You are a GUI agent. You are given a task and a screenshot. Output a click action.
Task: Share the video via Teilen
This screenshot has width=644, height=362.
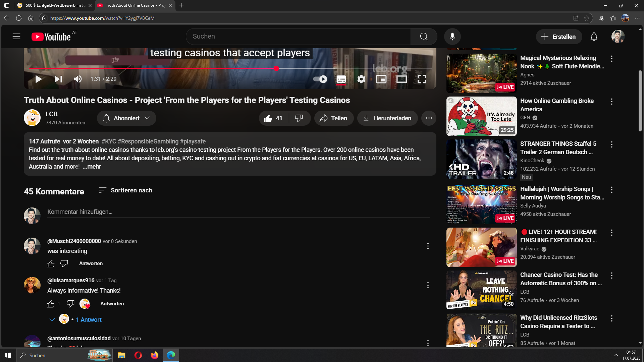pyautogui.click(x=333, y=118)
